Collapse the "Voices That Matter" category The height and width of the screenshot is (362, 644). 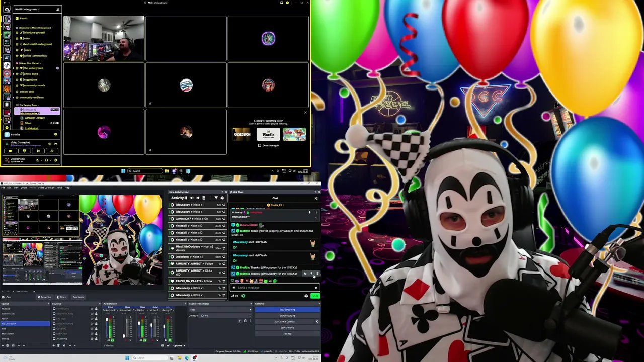tap(29, 63)
